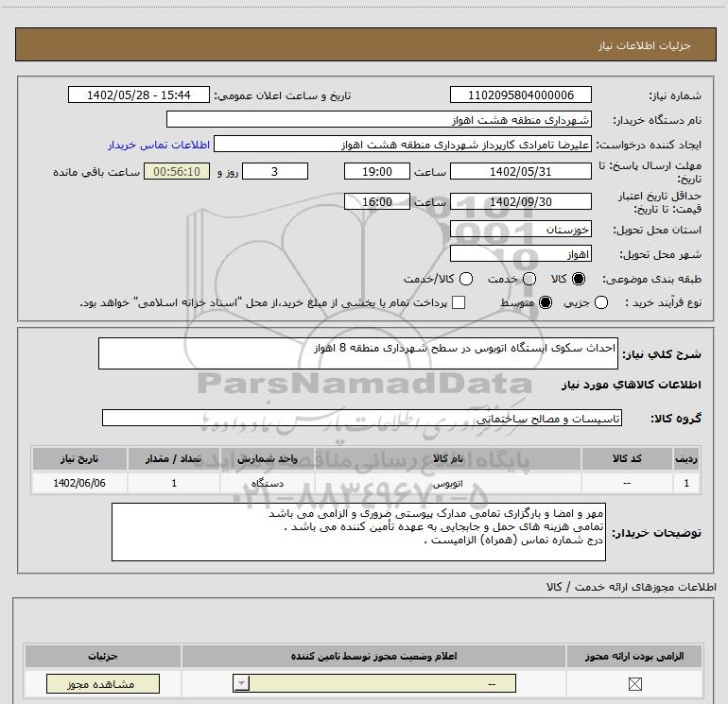This screenshot has height=704, width=728.
Task: Click the buyer organization name field
Action: (x=379, y=119)
